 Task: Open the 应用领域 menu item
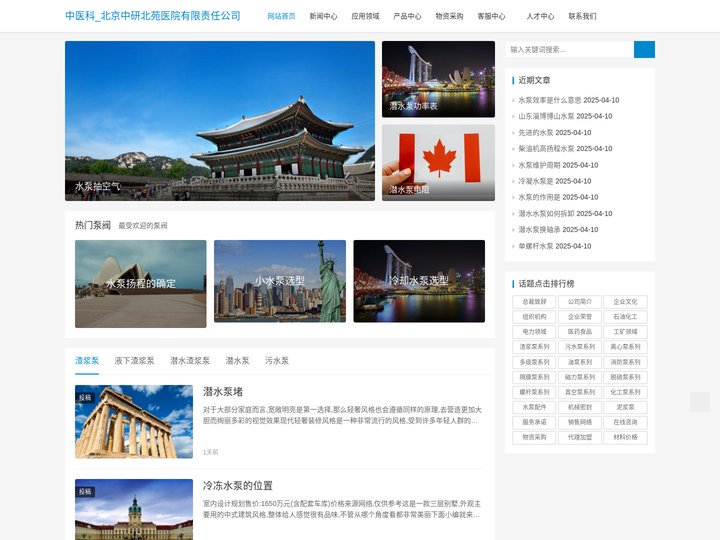coord(366,16)
